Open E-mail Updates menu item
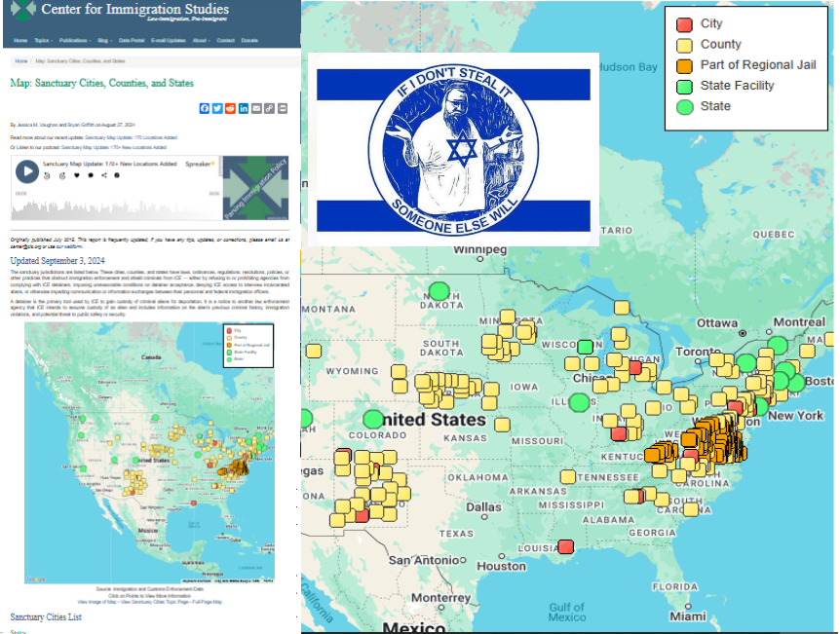The height and width of the screenshot is (634, 840). coord(169,41)
